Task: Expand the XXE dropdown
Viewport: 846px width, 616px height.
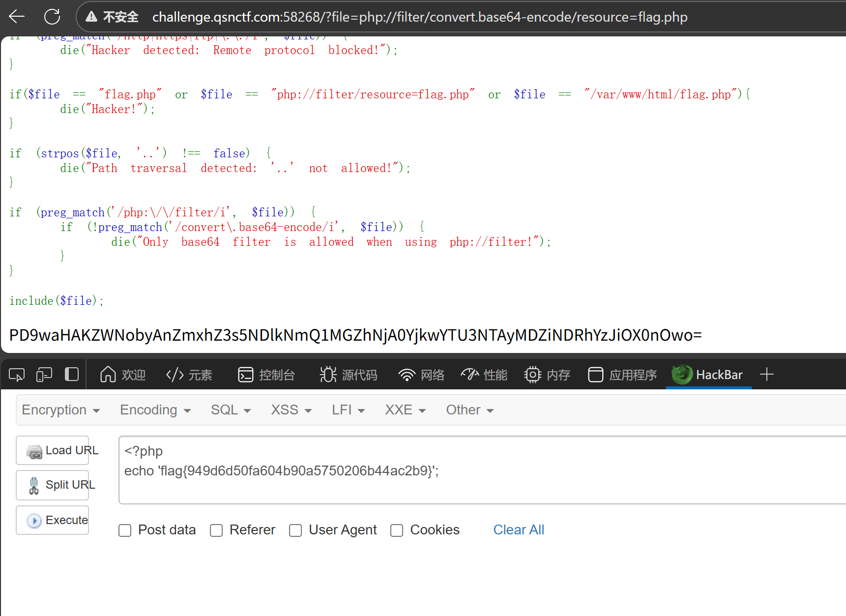Action: (406, 410)
